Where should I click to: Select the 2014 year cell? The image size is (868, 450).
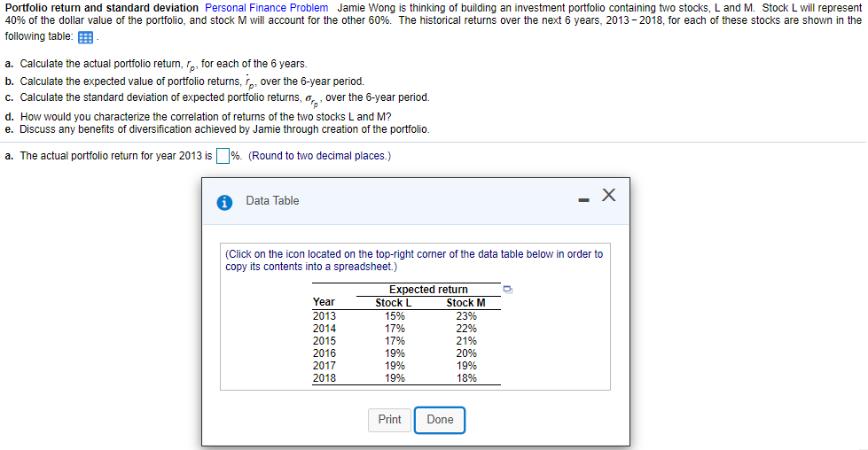tap(324, 329)
